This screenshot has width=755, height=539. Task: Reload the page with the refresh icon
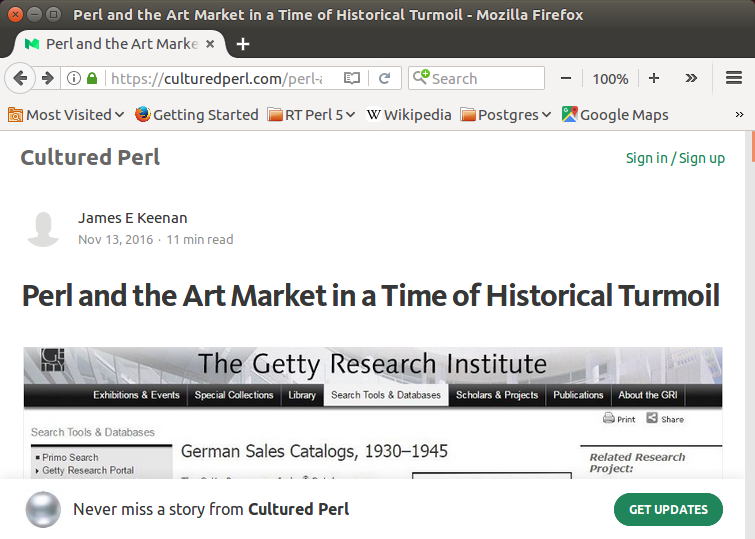coord(384,78)
